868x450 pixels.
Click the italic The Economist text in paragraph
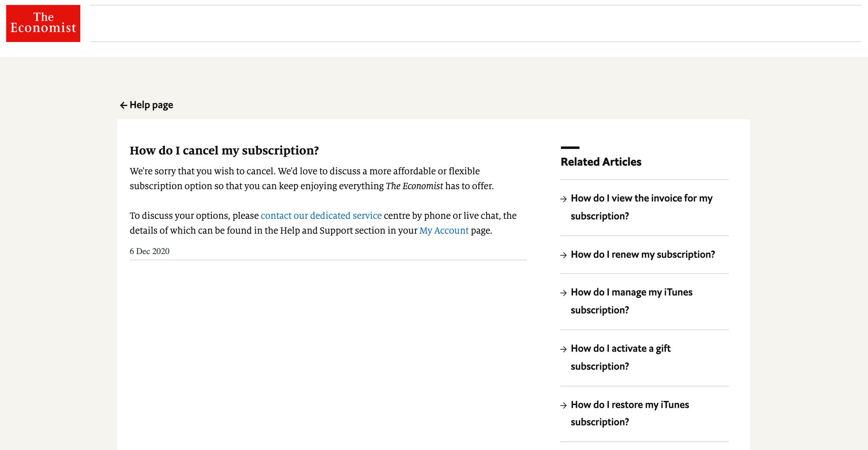pyautogui.click(x=414, y=186)
